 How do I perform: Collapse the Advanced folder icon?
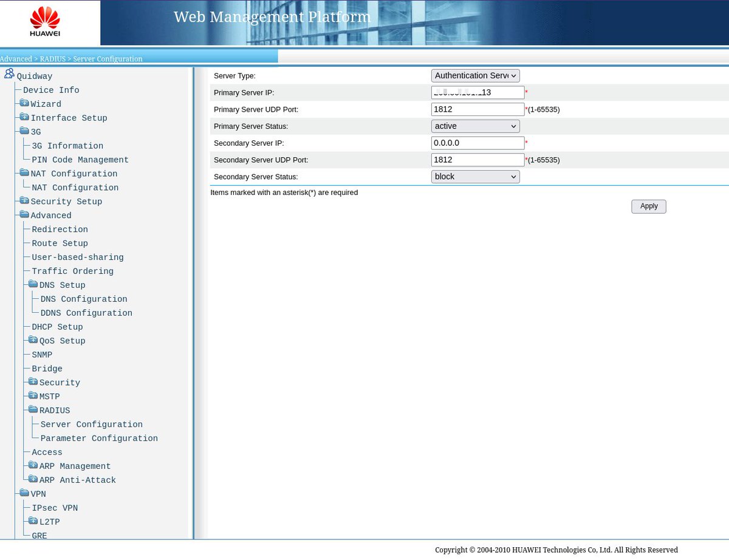(24, 215)
